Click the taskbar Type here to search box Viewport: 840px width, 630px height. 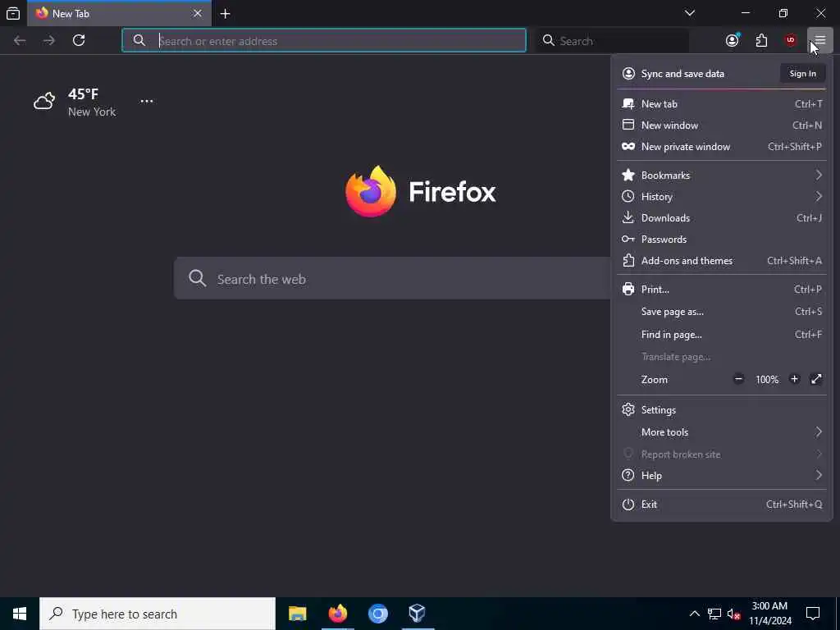[157, 614]
